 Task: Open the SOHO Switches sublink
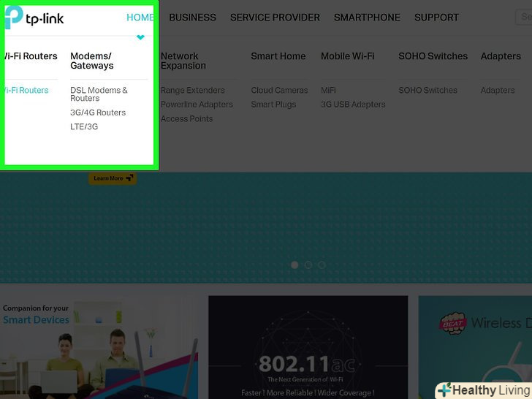(x=427, y=91)
